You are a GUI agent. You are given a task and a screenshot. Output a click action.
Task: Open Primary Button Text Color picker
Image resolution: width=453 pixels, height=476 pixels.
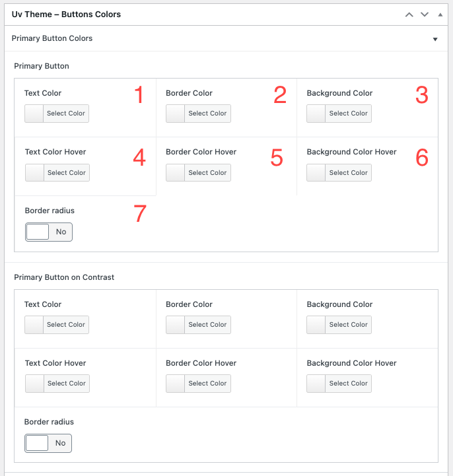57,114
